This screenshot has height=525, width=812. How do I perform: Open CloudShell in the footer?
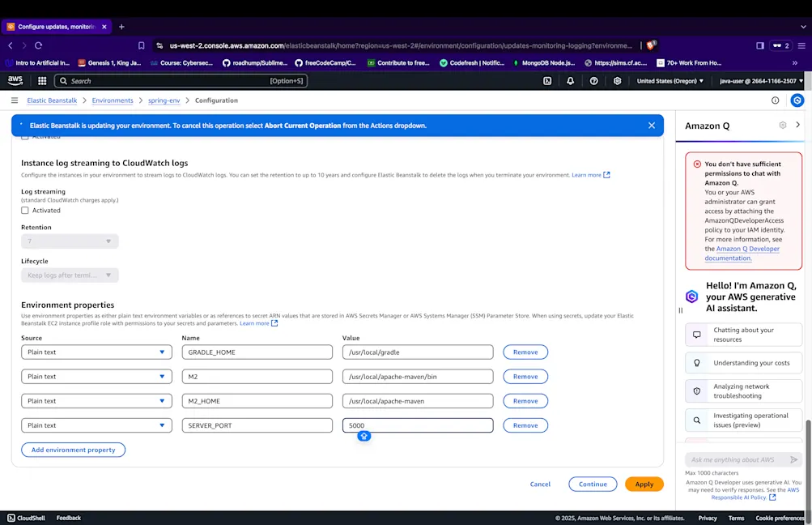click(27, 518)
